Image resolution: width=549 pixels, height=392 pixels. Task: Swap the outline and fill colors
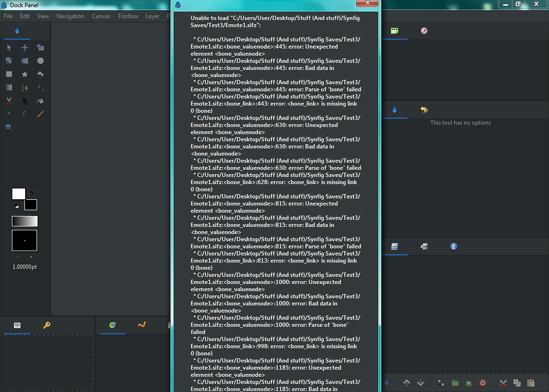pos(32,193)
